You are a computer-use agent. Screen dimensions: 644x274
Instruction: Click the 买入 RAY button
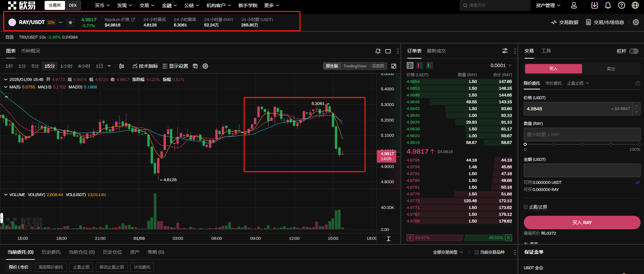tap(582, 223)
